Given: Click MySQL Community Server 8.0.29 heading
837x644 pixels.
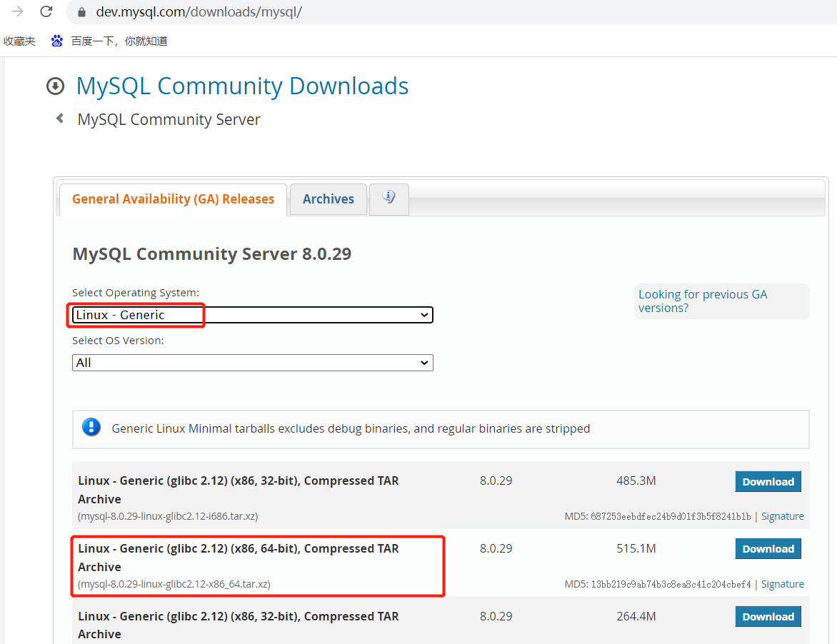Looking at the screenshot, I should [x=212, y=253].
